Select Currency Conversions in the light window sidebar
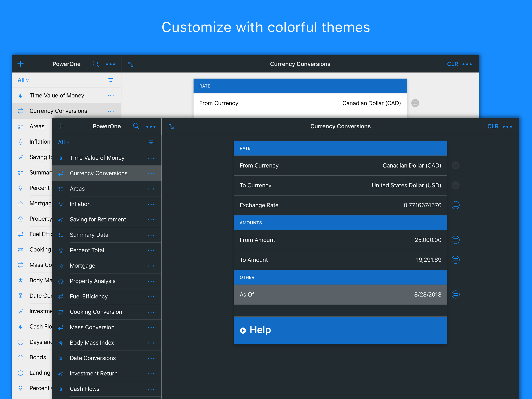 click(66, 111)
